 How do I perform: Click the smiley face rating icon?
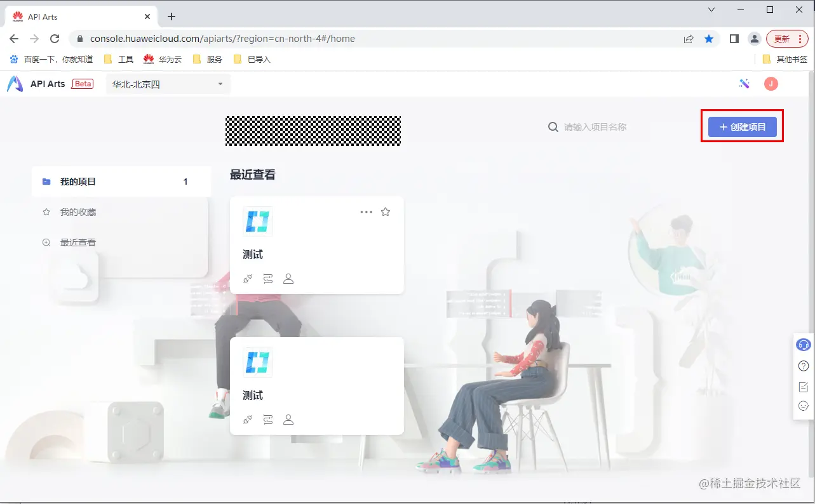(804, 406)
